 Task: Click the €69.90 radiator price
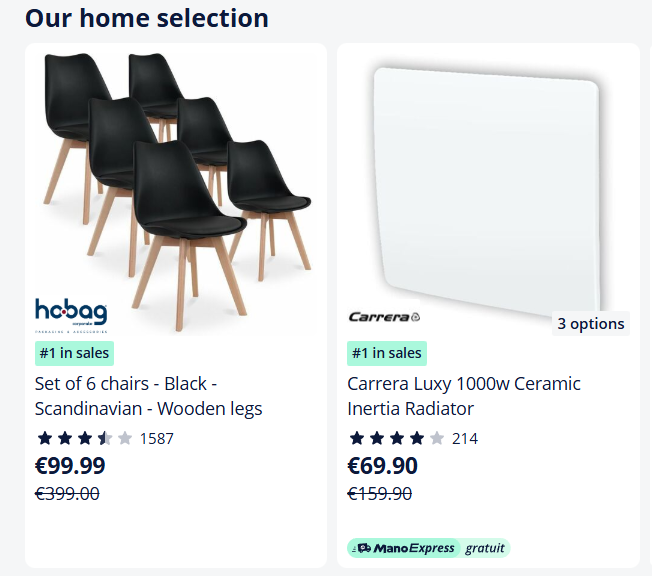[x=382, y=466]
